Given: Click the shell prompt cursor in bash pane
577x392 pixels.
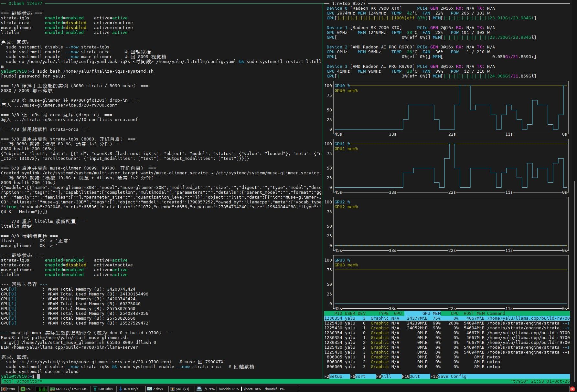Looking at the screenshot, I should (x=38, y=376).
